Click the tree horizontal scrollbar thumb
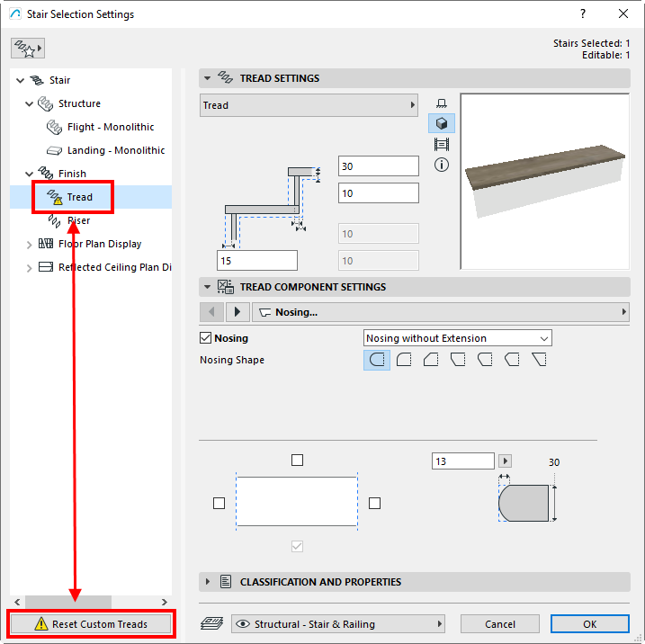The height and width of the screenshot is (644, 645). coord(68,602)
